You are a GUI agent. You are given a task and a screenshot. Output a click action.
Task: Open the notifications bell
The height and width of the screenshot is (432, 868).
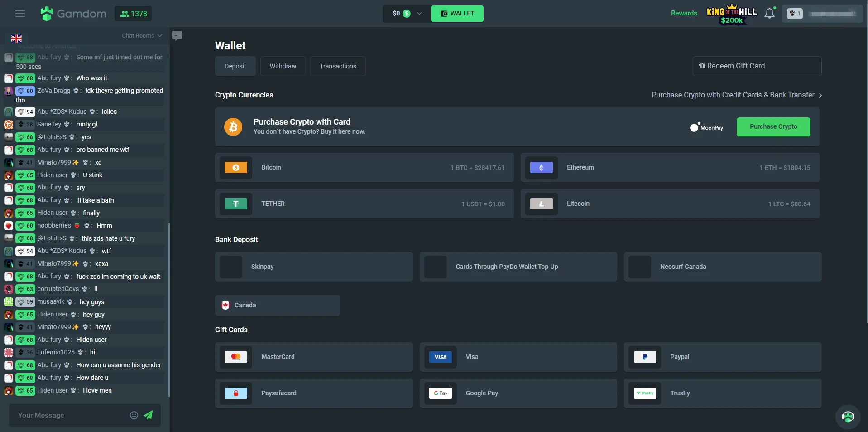(770, 13)
